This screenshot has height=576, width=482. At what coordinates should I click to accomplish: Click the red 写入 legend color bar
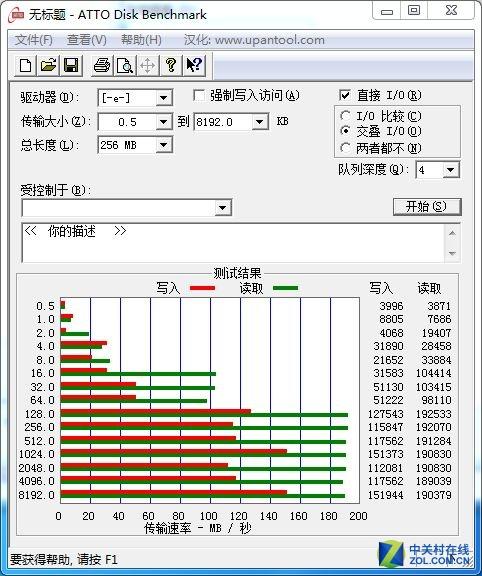pos(202,288)
